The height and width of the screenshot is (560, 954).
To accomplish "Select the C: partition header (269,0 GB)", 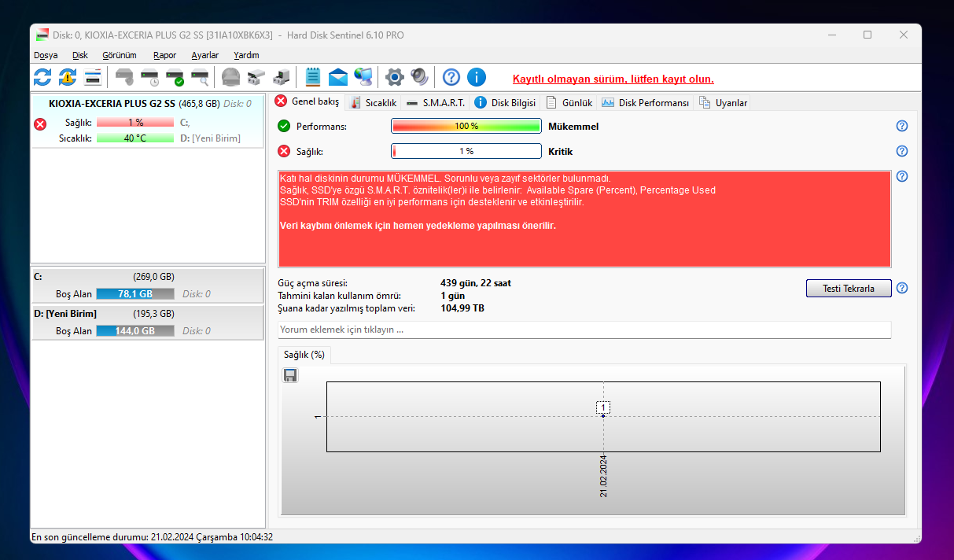I will pos(148,276).
